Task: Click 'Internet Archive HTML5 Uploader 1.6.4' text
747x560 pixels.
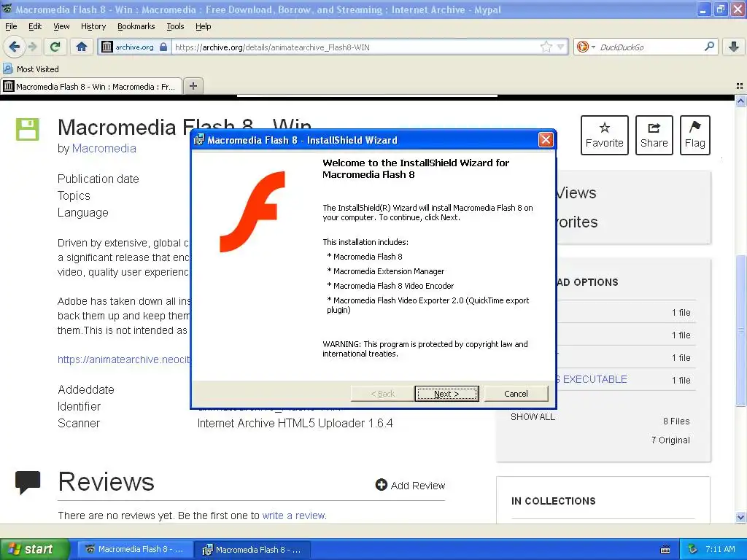Action: [295, 424]
